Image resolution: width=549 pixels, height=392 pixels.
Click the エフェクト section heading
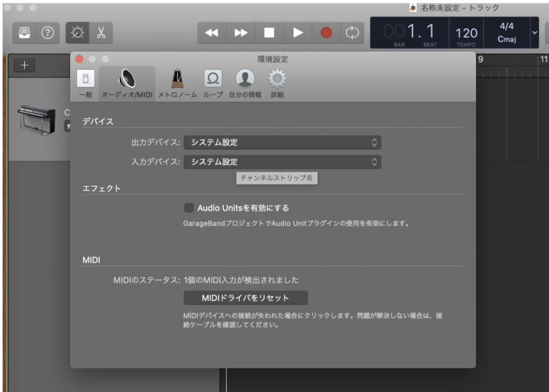click(102, 188)
